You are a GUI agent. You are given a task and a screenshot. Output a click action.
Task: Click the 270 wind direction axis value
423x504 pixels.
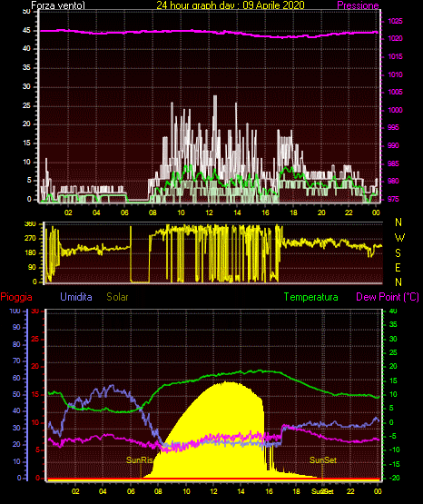tap(30, 239)
